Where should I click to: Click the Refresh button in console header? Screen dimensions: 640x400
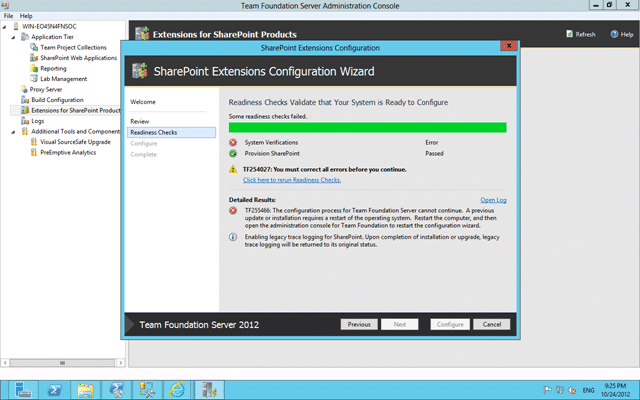click(x=580, y=34)
